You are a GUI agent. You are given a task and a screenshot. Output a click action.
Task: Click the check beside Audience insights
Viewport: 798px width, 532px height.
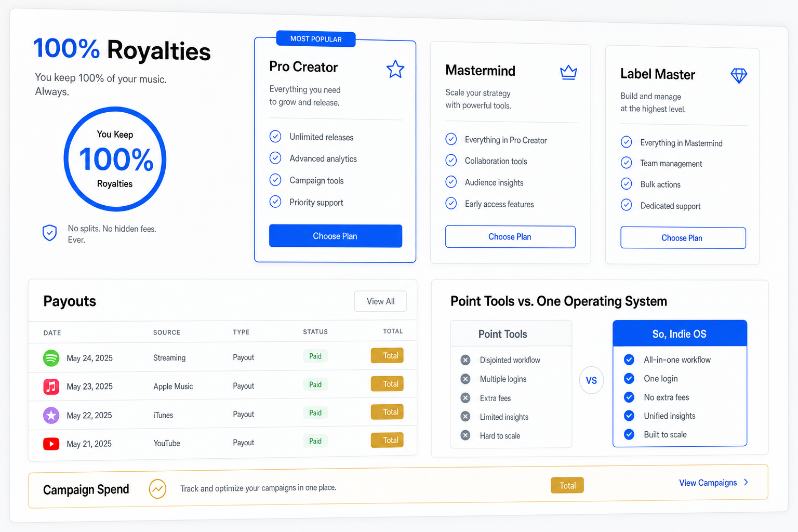coord(451,182)
